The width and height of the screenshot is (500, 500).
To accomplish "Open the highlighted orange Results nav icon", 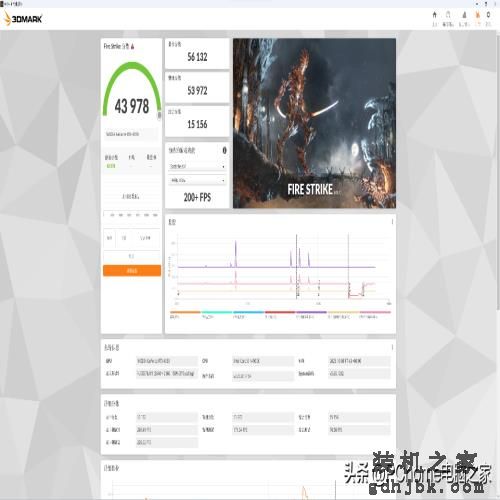I will click(478, 15).
